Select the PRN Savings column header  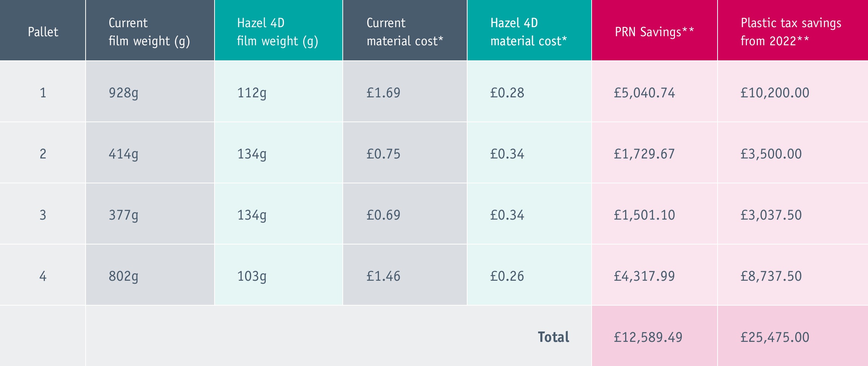click(x=654, y=32)
